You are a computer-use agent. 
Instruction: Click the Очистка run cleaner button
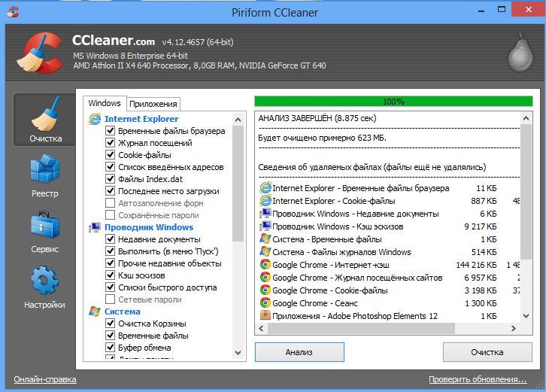(487, 352)
